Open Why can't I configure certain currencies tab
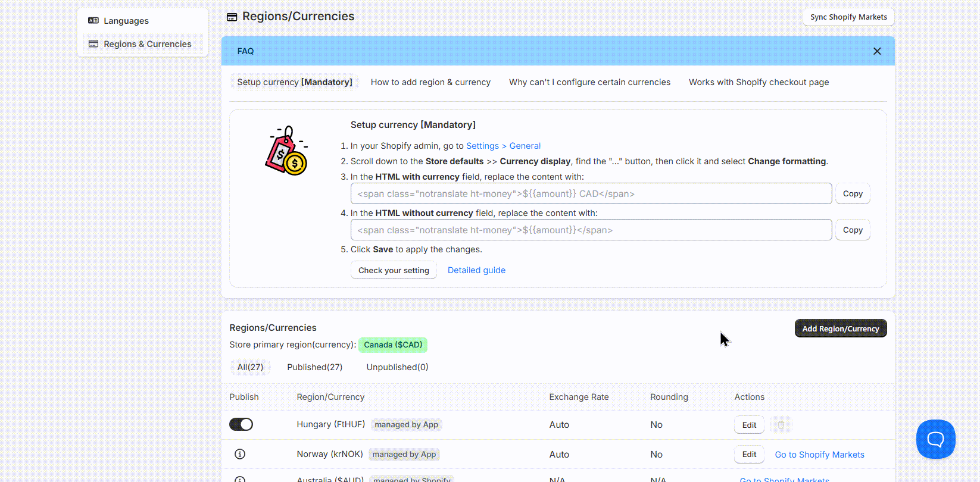This screenshot has width=980, height=482. 589,82
